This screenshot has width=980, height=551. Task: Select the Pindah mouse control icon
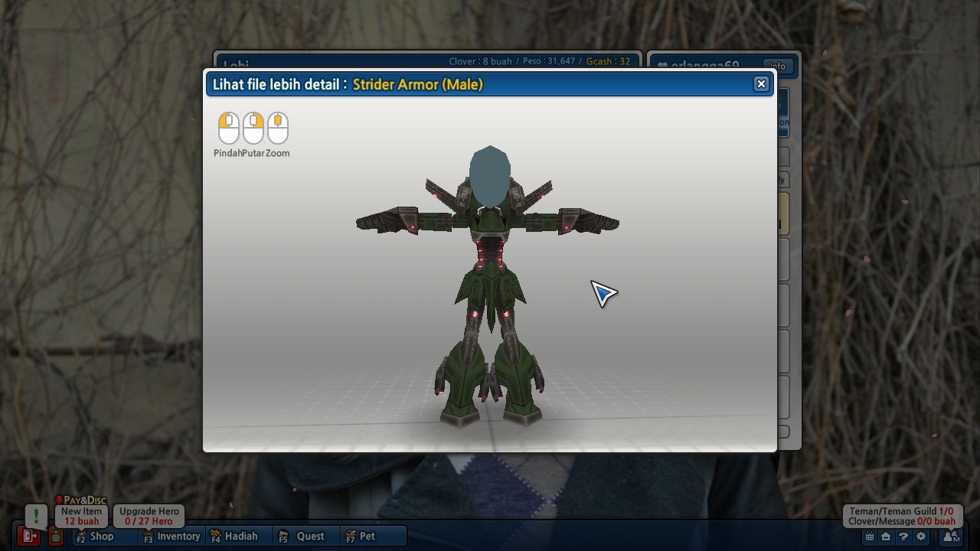coord(228,128)
